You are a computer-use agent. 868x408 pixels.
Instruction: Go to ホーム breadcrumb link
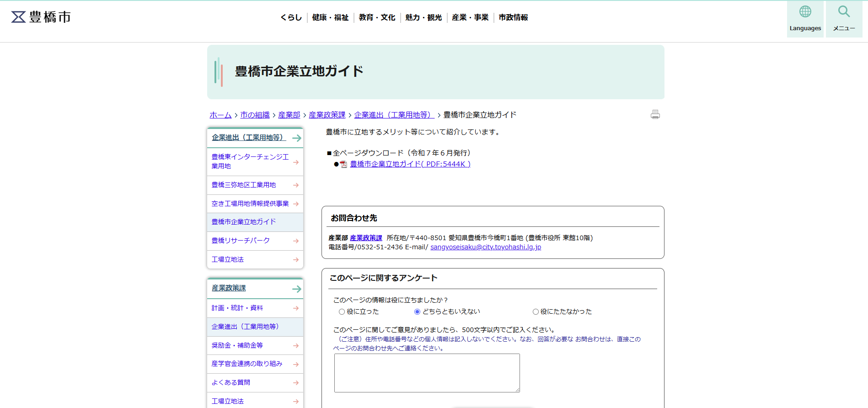pyautogui.click(x=220, y=115)
